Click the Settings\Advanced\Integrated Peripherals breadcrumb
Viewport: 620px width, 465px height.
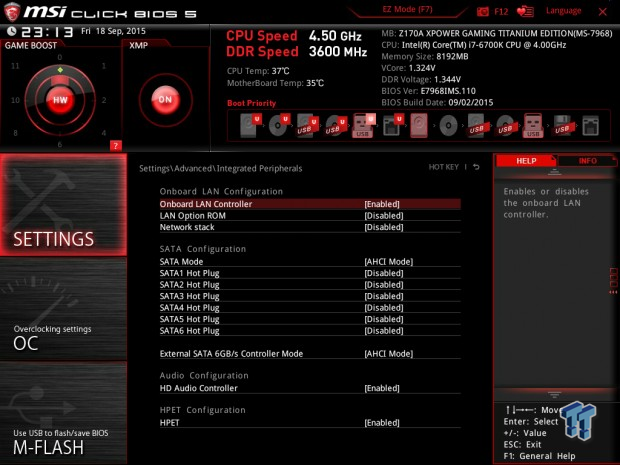(x=221, y=168)
